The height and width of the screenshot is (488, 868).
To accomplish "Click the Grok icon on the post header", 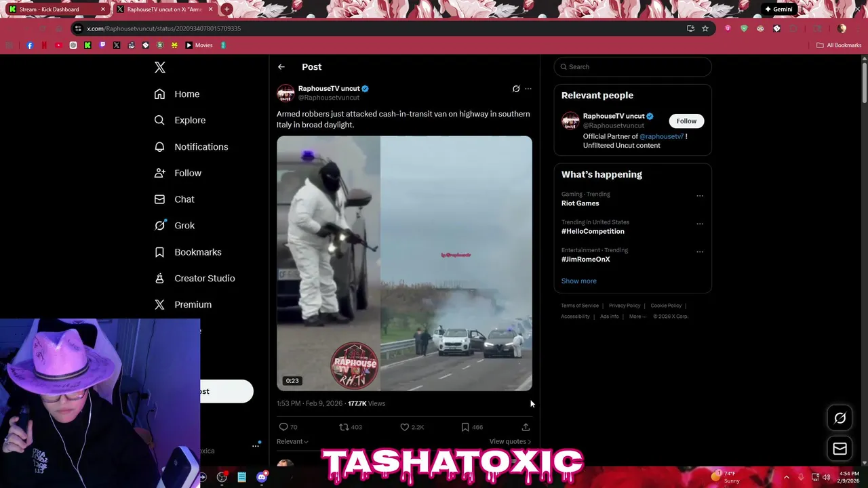I will pyautogui.click(x=516, y=89).
